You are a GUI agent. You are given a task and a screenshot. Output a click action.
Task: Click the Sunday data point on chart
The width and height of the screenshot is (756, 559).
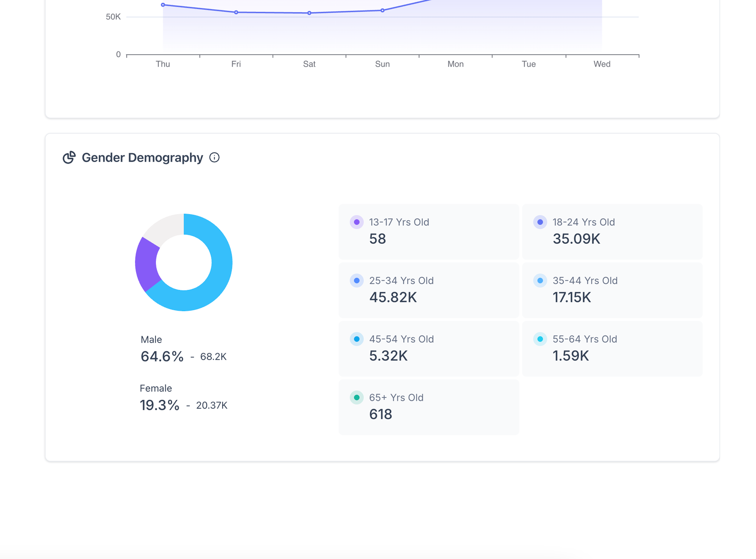383,10
